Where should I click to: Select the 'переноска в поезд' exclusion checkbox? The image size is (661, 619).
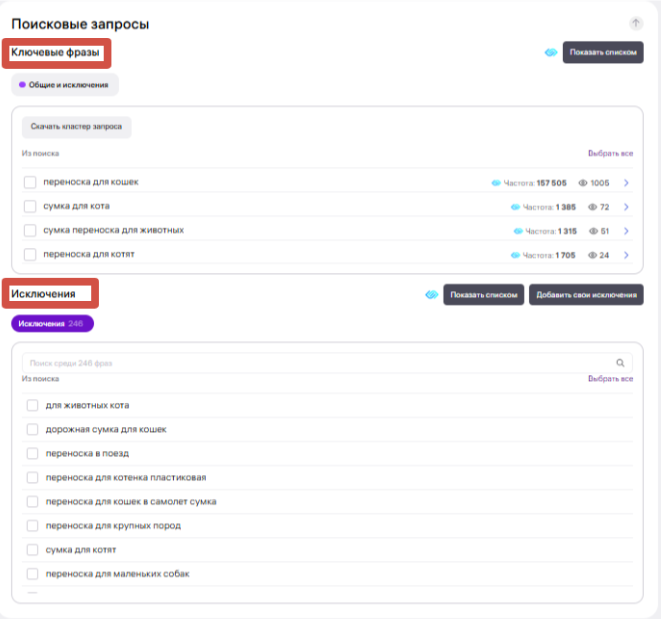[x=33, y=454]
